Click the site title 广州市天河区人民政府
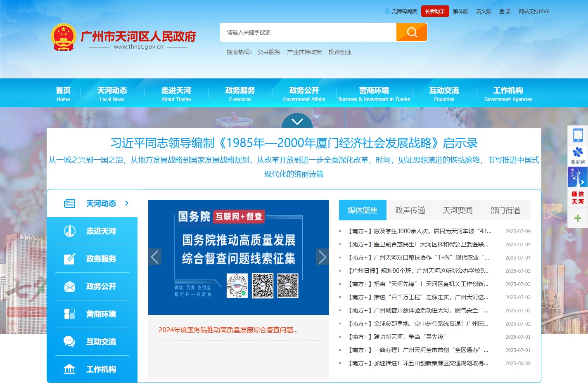The image size is (588, 385). point(138,36)
